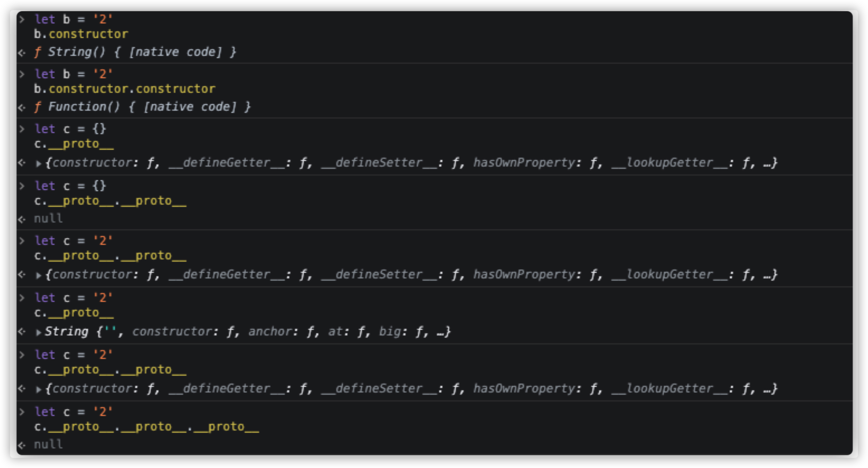Click output arrow beside Function() native code
The width and height of the screenshot is (868, 468).
click(22, 108)
